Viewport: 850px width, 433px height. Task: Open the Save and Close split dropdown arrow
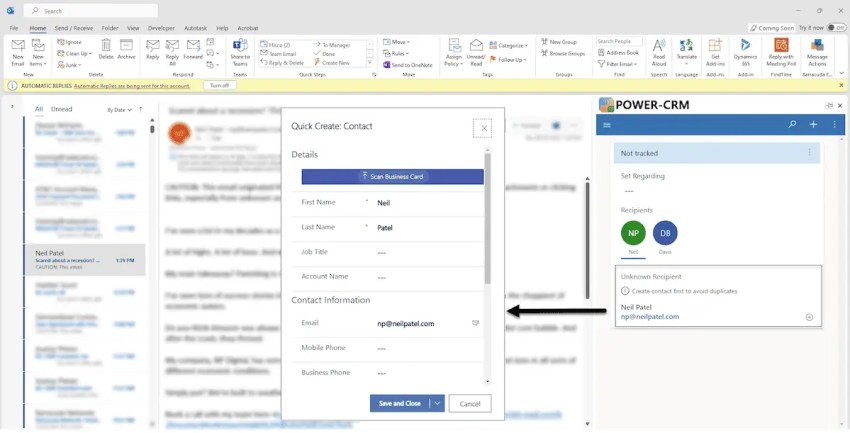[437, 403]
